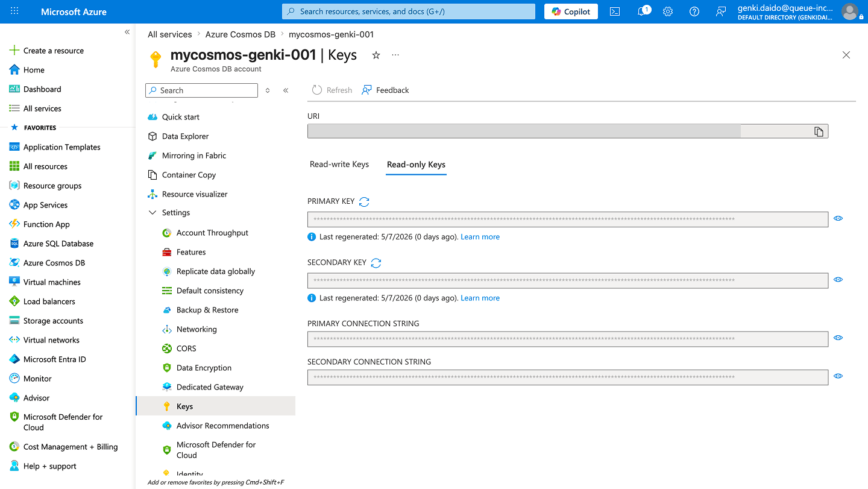Open Cost Management + Billing
This screenshot has height=489, width=868.
coord(64,447)
